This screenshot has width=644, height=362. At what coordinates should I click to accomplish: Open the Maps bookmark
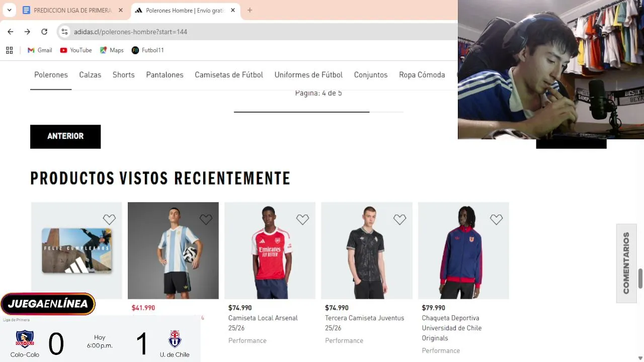pos(112,50)
